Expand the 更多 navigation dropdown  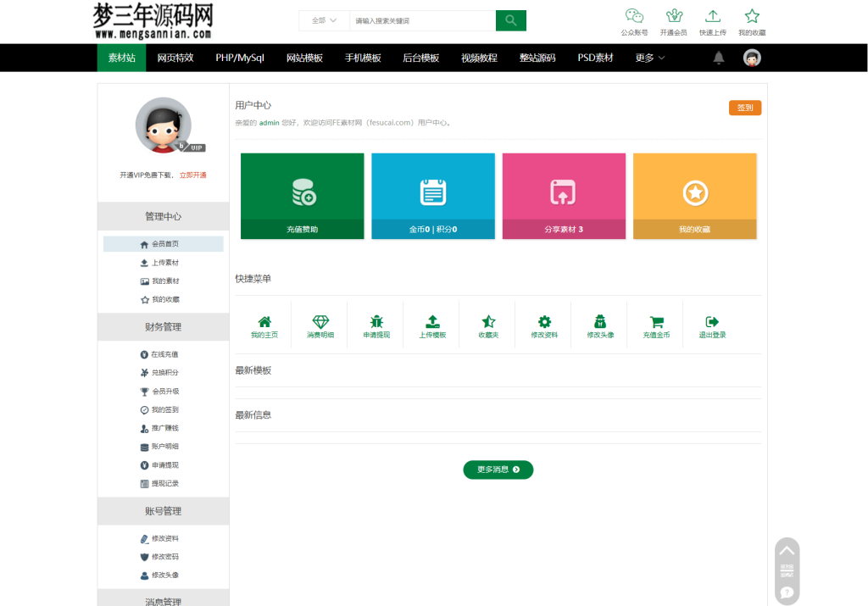(648, 57)
